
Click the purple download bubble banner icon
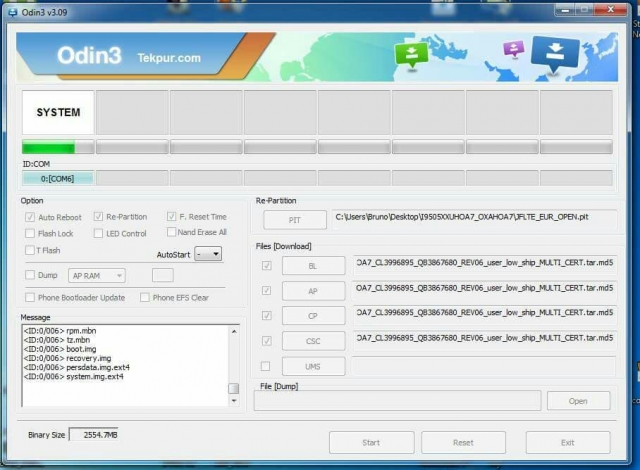(514, 49)
